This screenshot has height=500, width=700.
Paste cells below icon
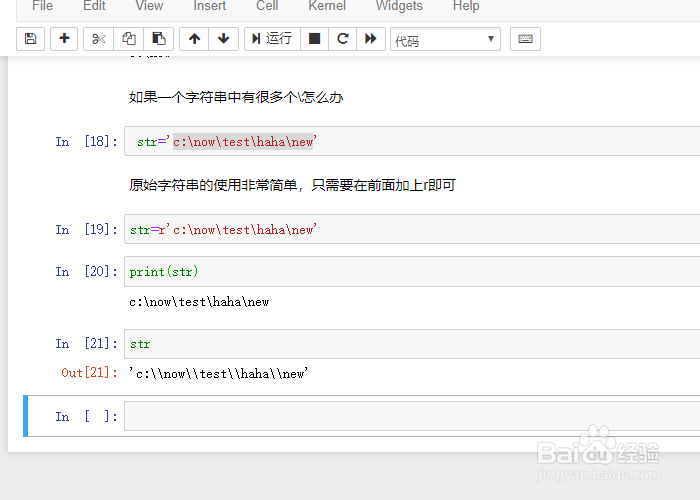(158, 39)
